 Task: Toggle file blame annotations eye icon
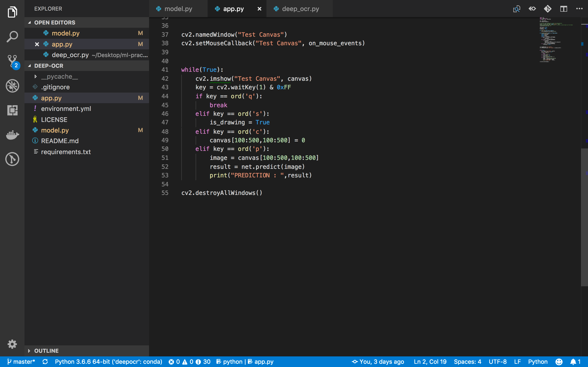click(x=532, y=9)
